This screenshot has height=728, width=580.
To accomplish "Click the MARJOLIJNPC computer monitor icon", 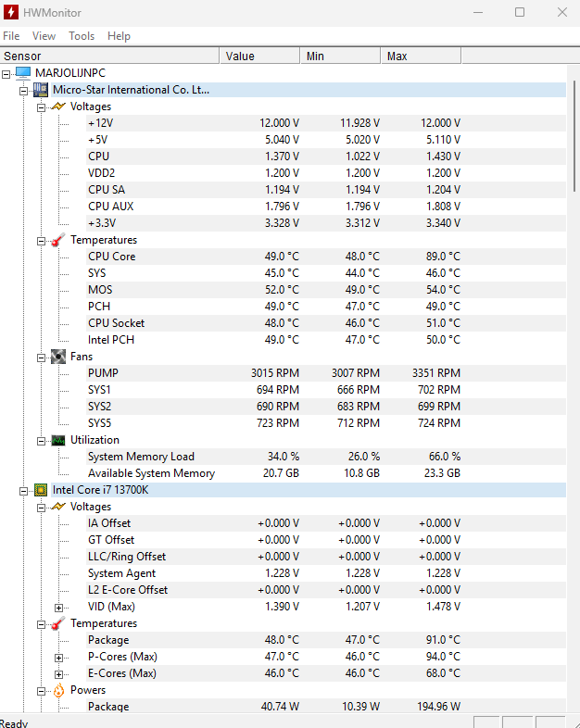I will tap(23, 72).
